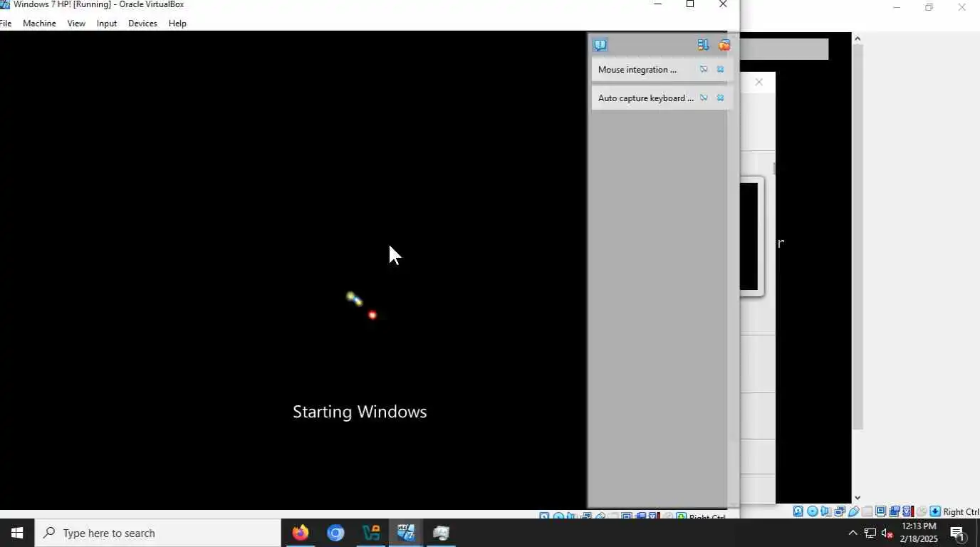Open the Windows Action Center notifications icon
980x547 pixels.
(958, 533)
